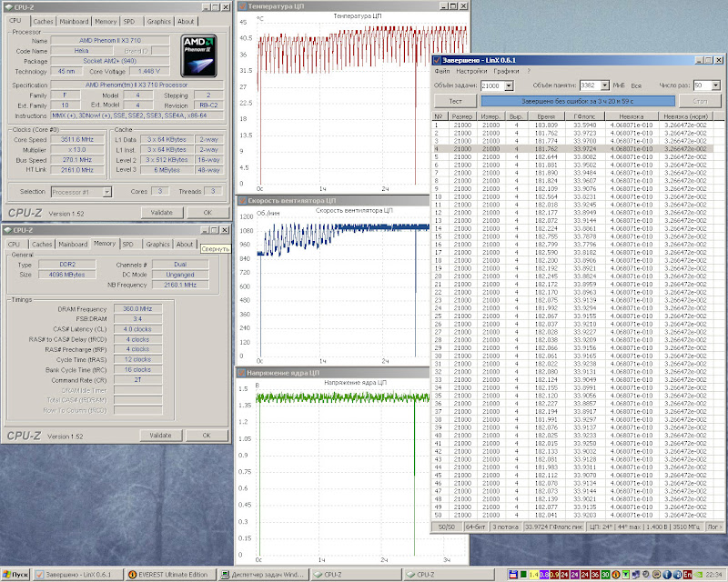Expand the Processor #1 selection dropdown
Viewport: 728px width, 582px height.
(106, 192)
